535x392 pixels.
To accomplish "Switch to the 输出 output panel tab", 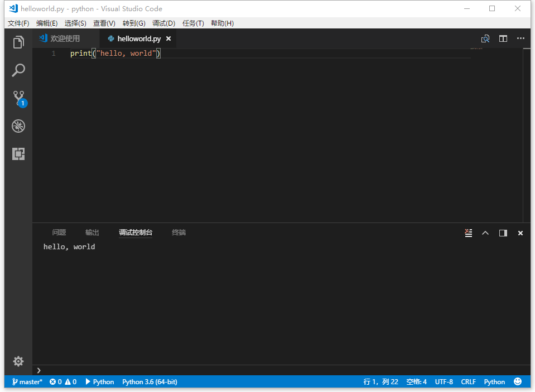I will coord(92,233).
